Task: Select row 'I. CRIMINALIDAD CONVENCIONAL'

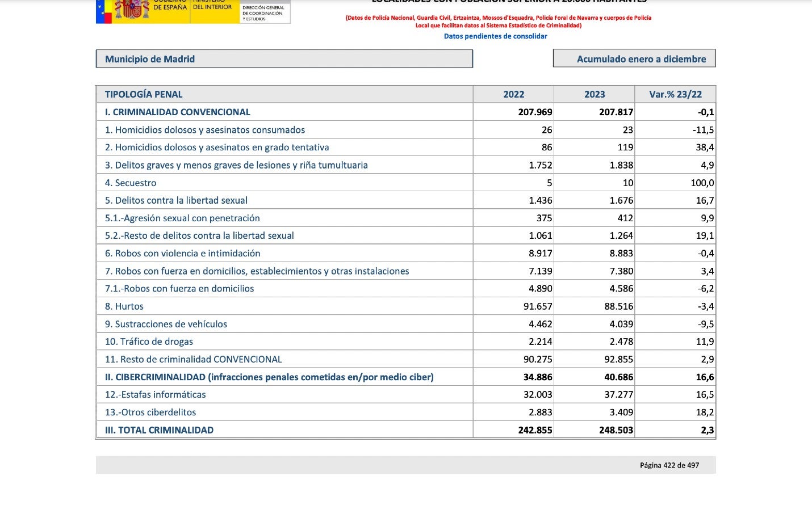Action: coord(405,112)
